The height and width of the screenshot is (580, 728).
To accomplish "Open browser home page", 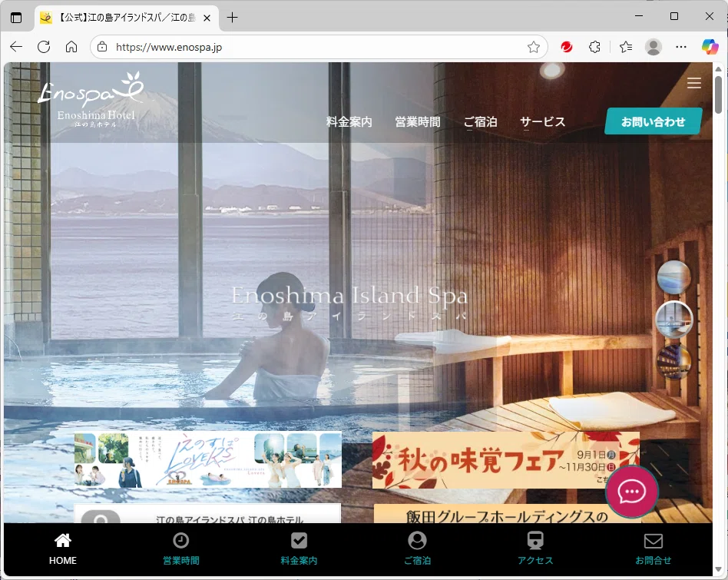I will tap(71, 47).
